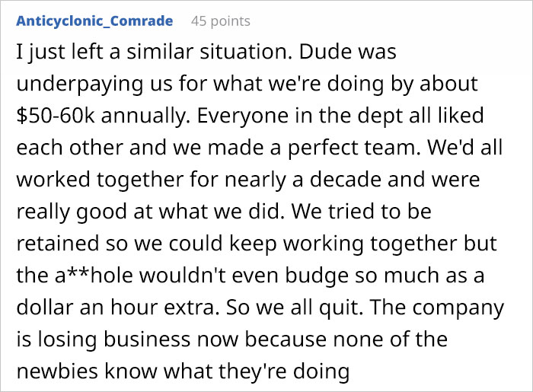Image resolution: width=533 pixels, height=392 pixels.
Task: Click the "$50-60k annually" text
Action: 95,118
